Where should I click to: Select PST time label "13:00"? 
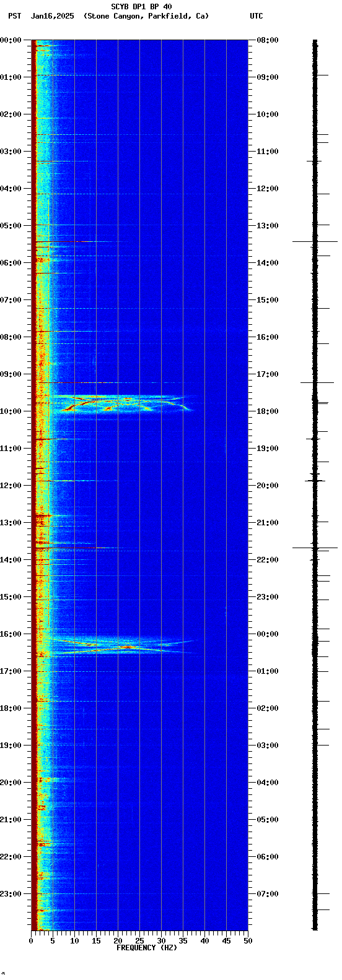11,523
